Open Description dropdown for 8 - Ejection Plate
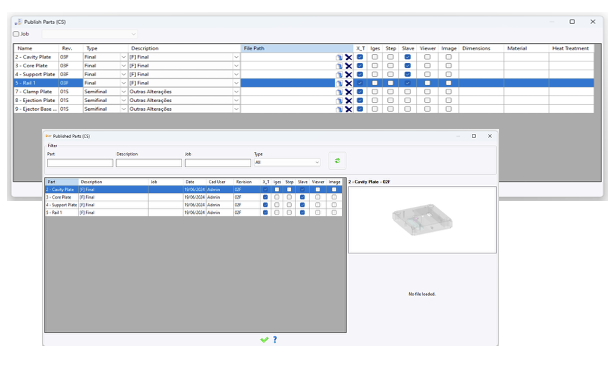Viewport: 616px width, 378px height. [x=236, y=100]
